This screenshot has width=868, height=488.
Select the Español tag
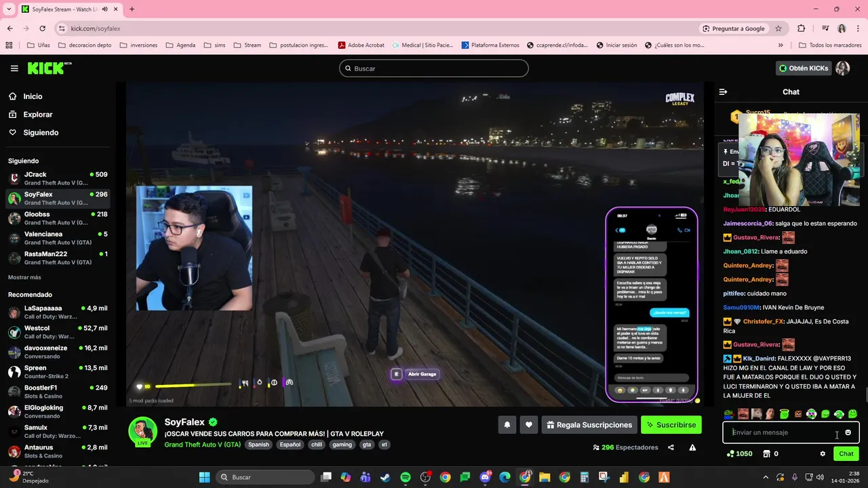(x=290, y=445)
